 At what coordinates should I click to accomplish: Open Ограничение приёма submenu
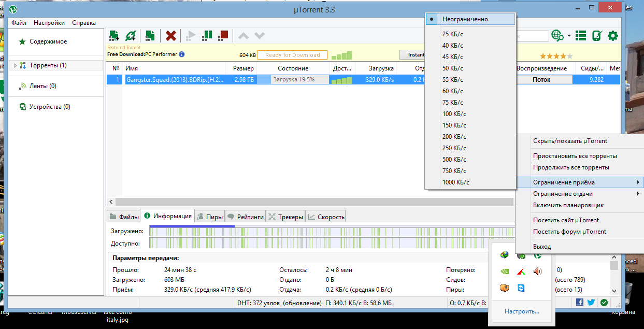click(x=580, y=182)
